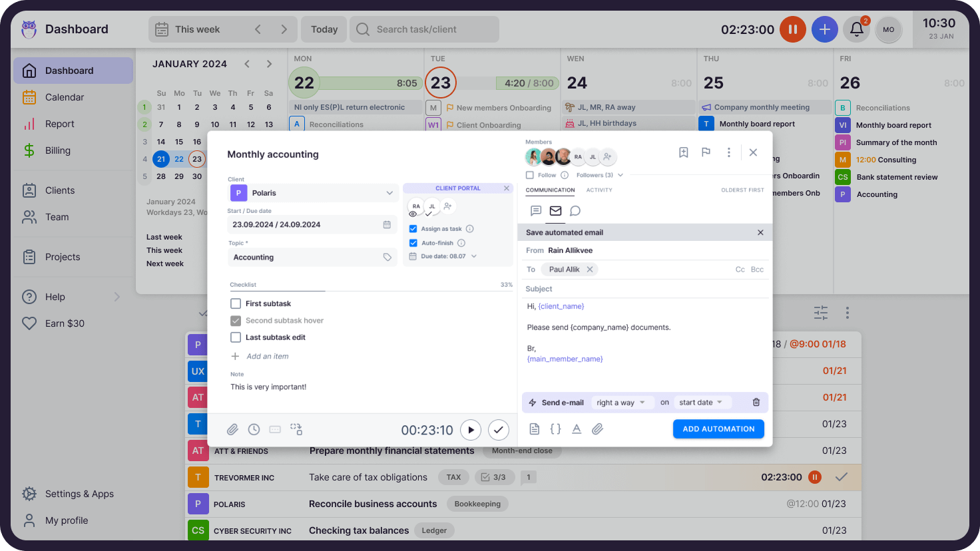Switch to the Communication tab
The width and height of the screenshot is (980, 551).
[x=550, y=190]
